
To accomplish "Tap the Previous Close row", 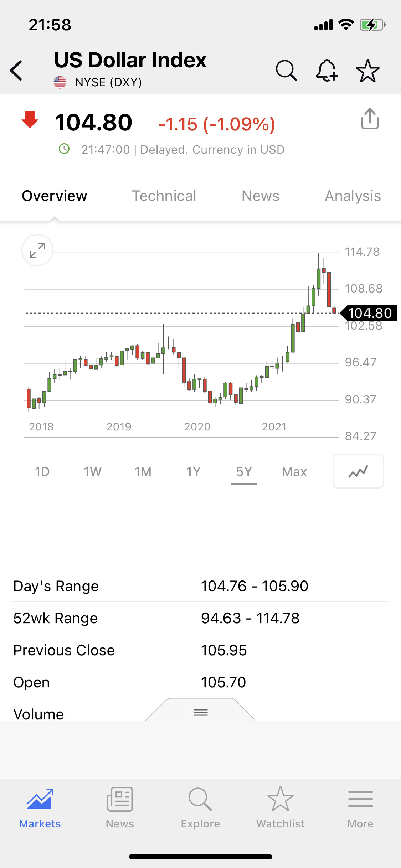I will tap(200, 650).
